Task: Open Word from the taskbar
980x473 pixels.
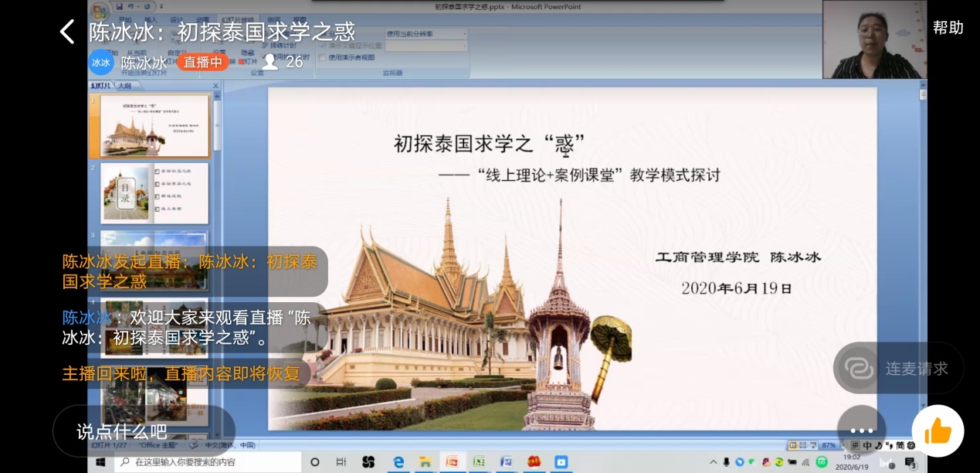Action: pyautogui.click(x=506, y=462)
